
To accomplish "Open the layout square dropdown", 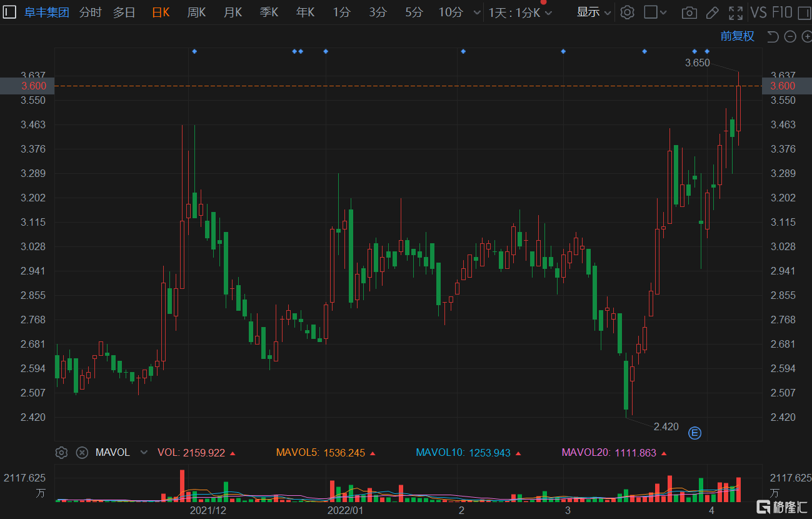I will tap(655, 13).
